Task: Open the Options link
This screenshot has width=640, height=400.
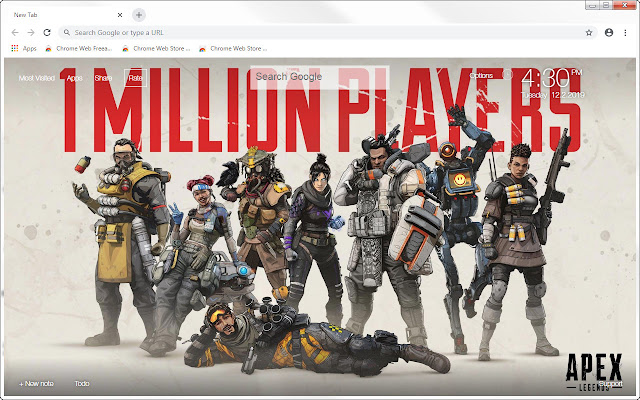Action: click(481, 76)
